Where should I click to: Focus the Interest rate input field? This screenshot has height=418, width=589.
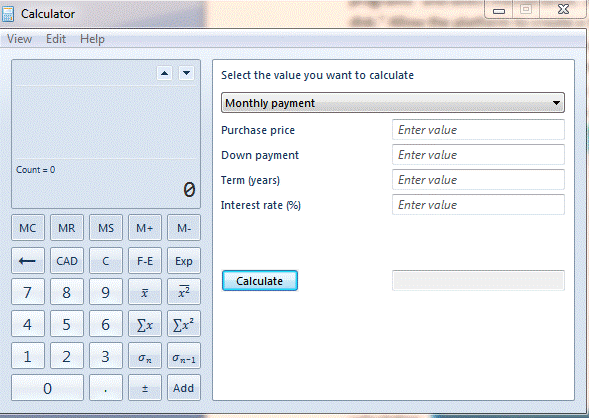tap(478, 205)
